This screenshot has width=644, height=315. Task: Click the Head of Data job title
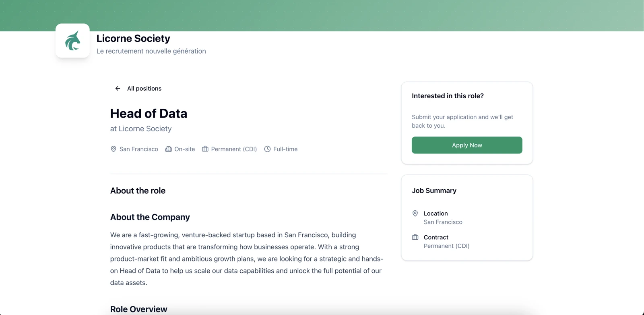click(x=149, y=114)
